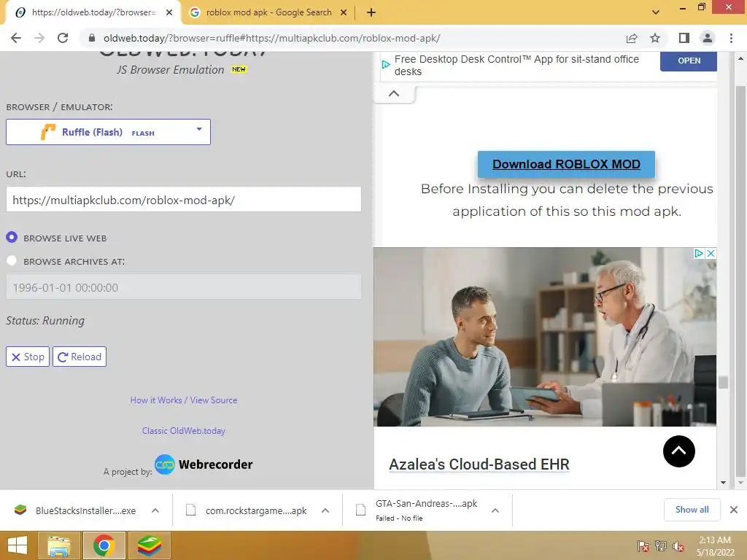The image size is (747, 560).
Task: Open a new tab with the plus button
Action: pos(371,12)
